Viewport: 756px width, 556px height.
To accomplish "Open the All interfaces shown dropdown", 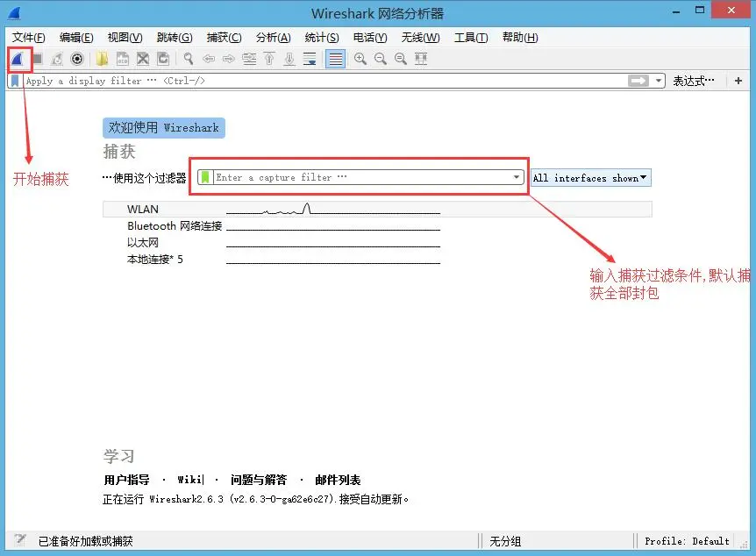I will (590, 178).
